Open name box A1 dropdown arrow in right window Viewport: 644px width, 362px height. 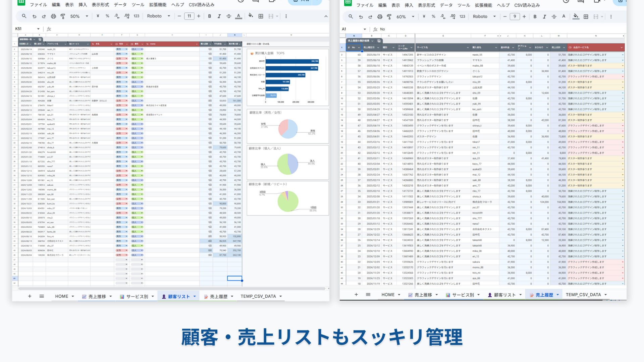pos(365,29)
